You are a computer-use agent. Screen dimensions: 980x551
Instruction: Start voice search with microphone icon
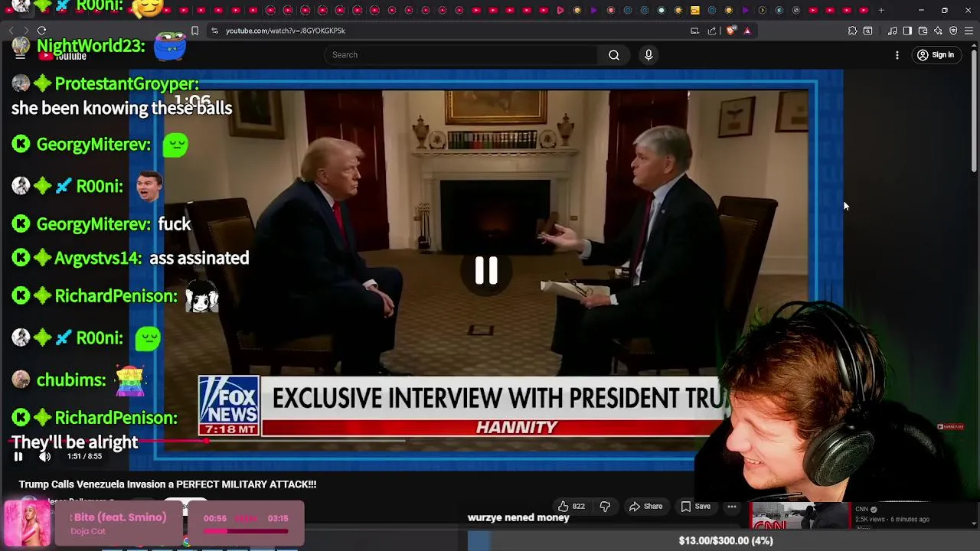click(648, 55)
